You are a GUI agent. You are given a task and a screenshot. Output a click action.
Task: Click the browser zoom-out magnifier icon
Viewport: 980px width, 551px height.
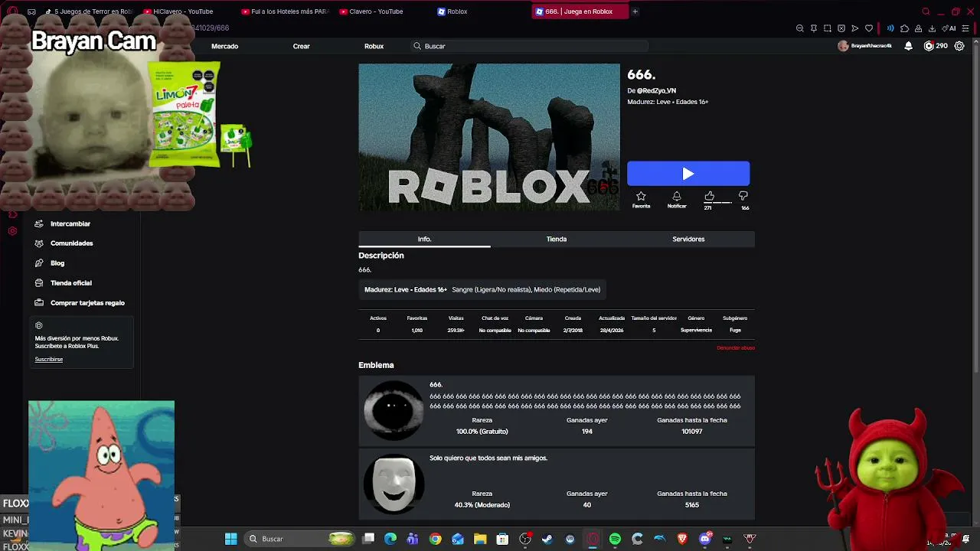(800, 28)
